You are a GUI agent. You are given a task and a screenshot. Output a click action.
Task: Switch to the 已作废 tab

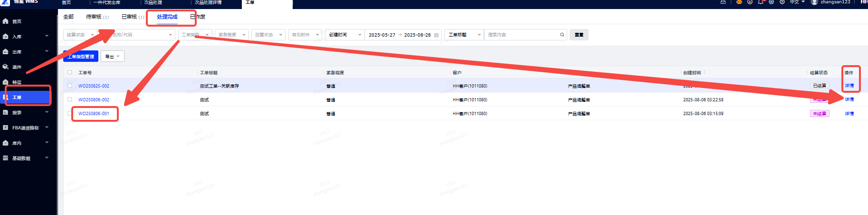pos(198,17)
